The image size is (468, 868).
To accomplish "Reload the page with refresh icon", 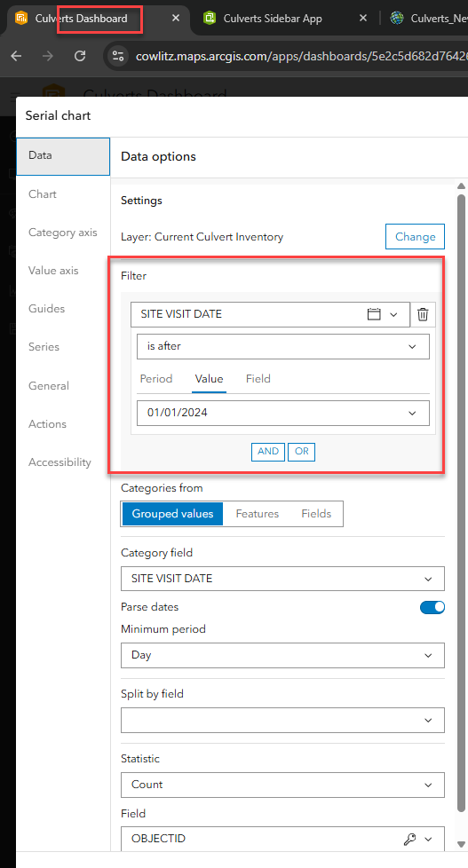I will click(x=80, y=56).
